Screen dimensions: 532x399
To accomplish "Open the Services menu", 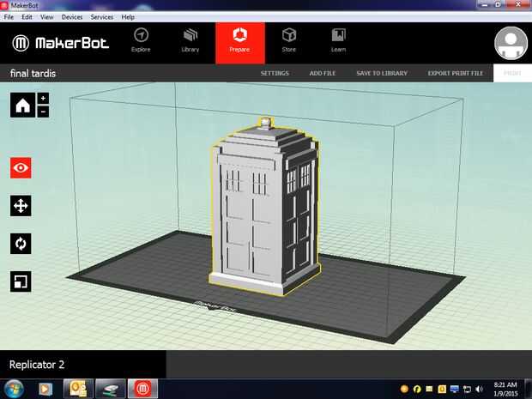I will pos(102,17).
